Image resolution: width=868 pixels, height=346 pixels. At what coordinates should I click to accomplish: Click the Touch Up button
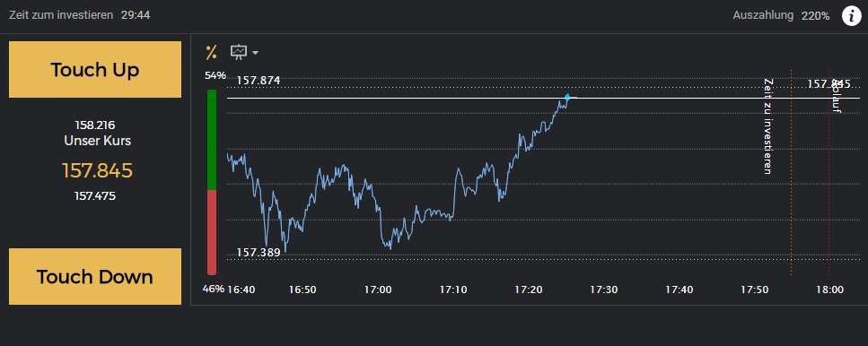pyautogui.click(x=95, y=70)
